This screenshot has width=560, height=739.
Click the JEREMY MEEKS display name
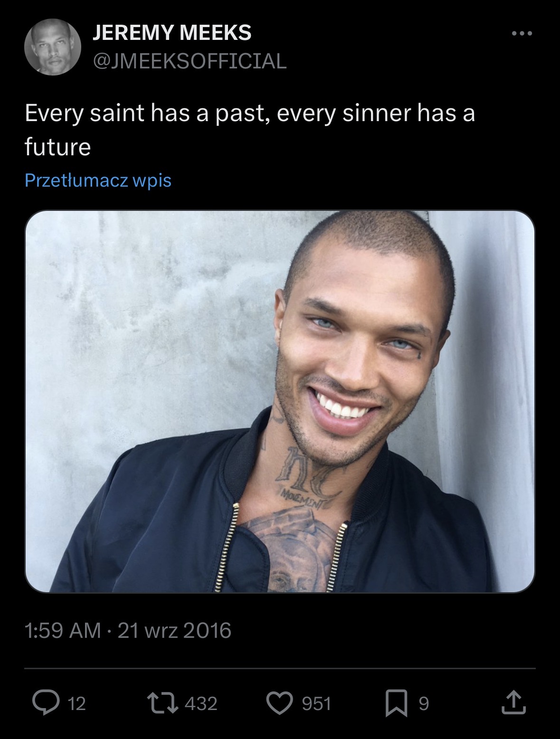click(x=171, y=32)
